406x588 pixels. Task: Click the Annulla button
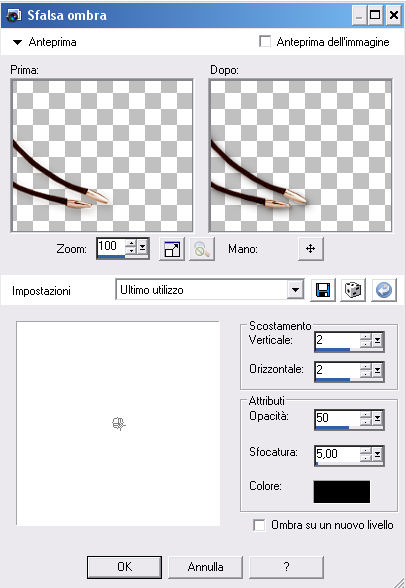point(205,567)
